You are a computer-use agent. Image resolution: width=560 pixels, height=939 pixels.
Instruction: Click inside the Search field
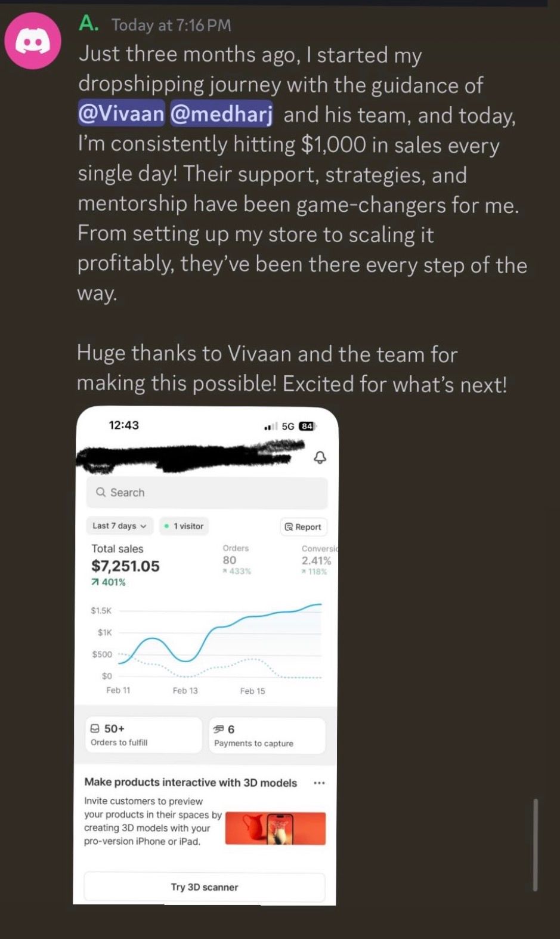pyautogui.click(x=207, y=493)
